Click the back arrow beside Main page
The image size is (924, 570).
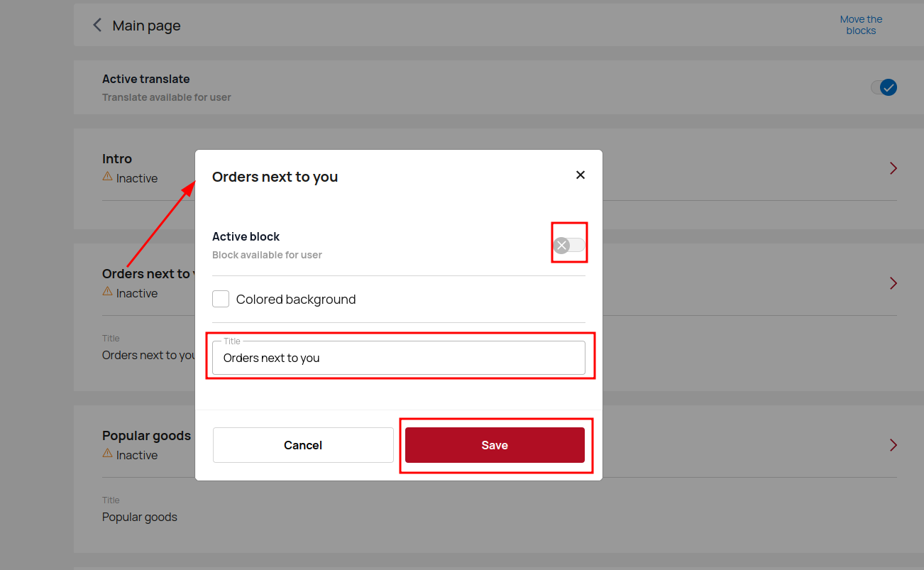click(x=97, y=26)
